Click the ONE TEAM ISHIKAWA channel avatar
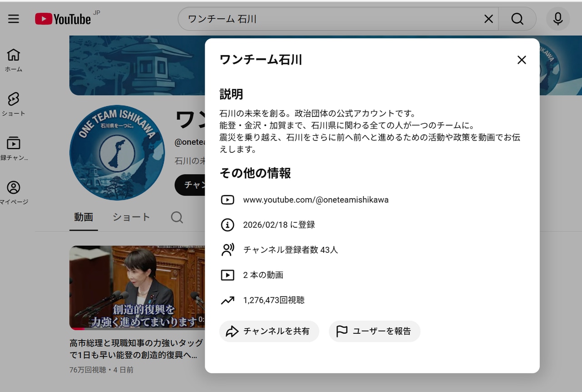 click(x=117, y=153)
